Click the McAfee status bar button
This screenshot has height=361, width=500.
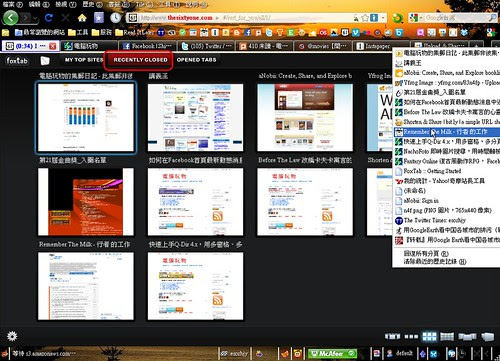point(332,353)
